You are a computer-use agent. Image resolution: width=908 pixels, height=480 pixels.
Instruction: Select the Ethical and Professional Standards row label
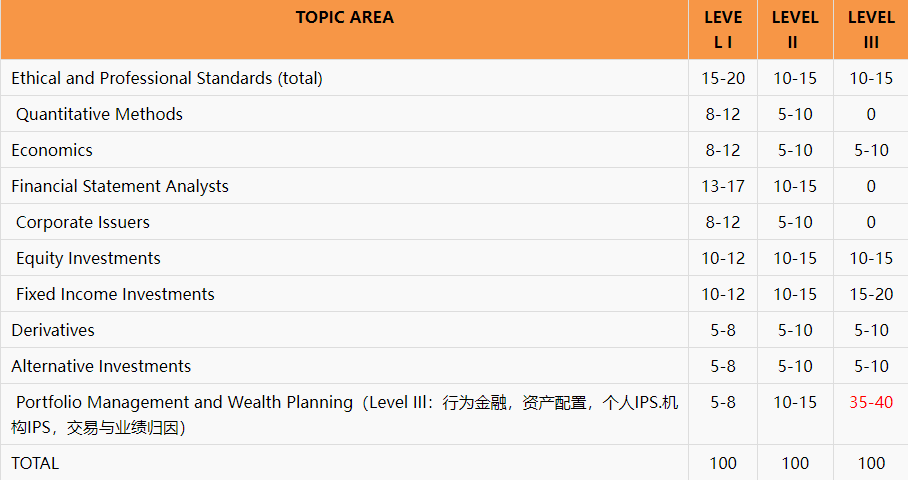click(x=167, y=78)
